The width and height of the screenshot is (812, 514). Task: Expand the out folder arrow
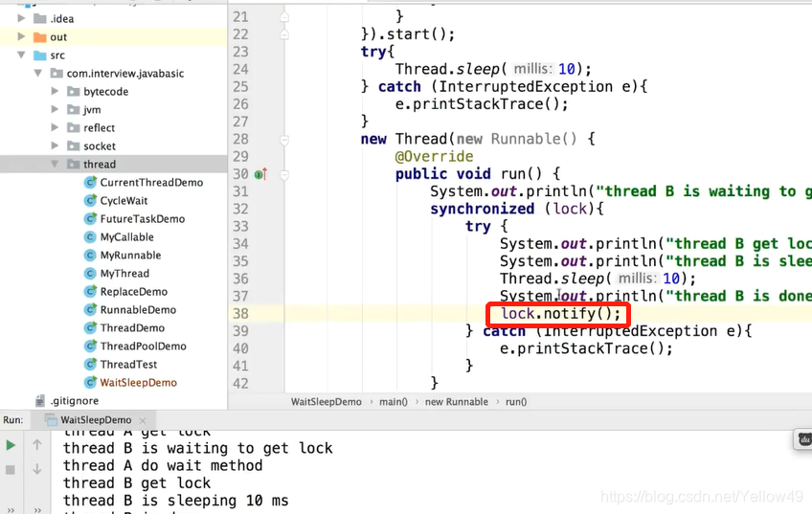(x=21, y=36)
